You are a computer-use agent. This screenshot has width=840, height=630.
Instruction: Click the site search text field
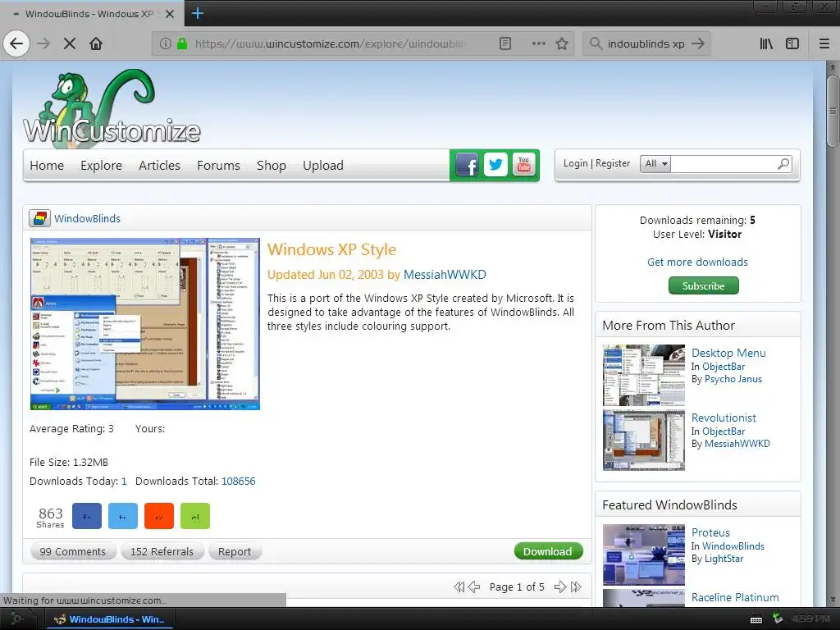pyautogui.click(x=724, y=163)
